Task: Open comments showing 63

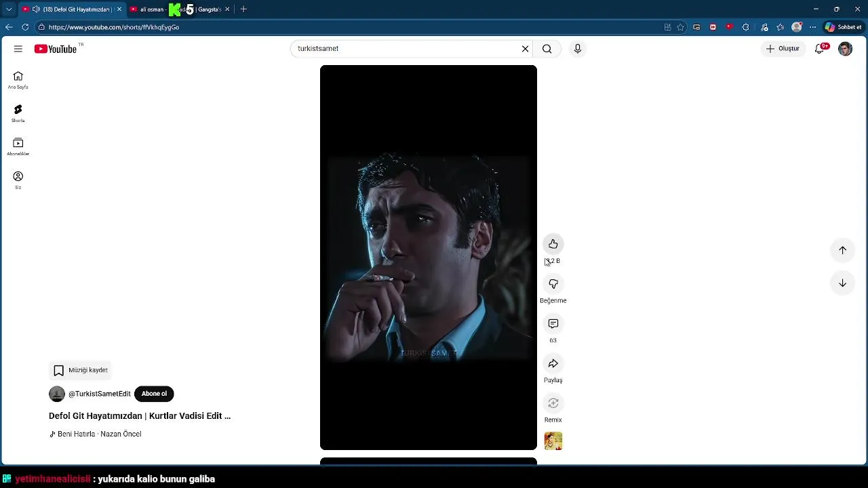Action: tap(553, 324)
